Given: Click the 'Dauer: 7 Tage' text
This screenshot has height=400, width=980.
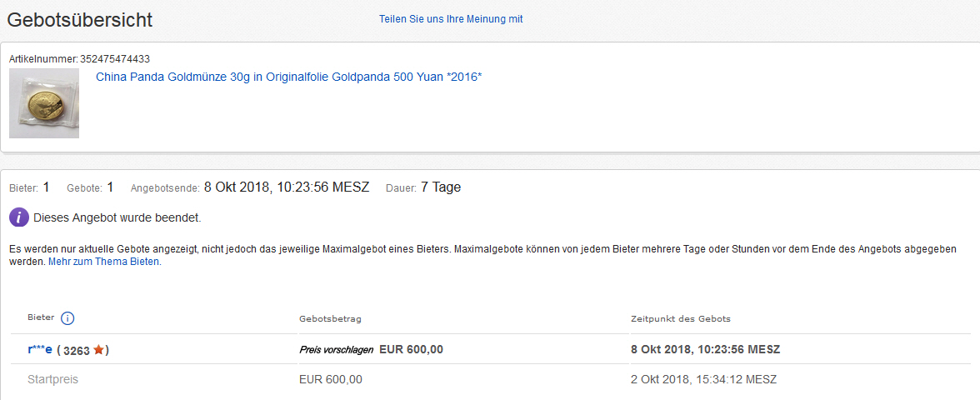Looking at the screenshot, I should 423,187.
